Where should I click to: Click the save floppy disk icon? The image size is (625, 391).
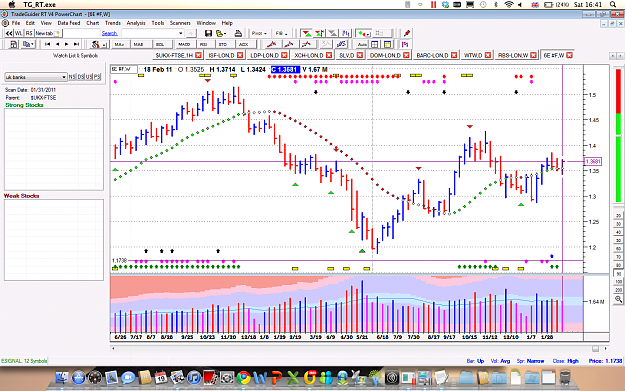[208, 33]
